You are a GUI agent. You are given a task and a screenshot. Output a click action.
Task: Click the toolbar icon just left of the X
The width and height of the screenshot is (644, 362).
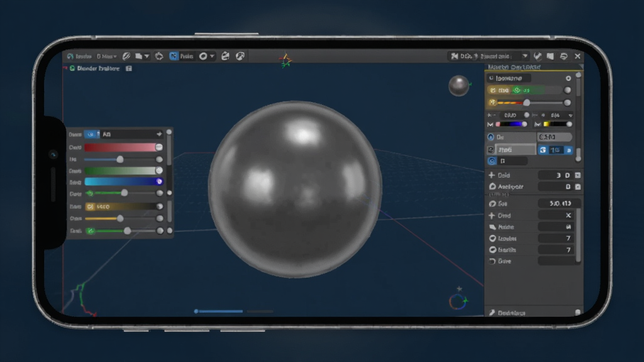tap(564, 56)
